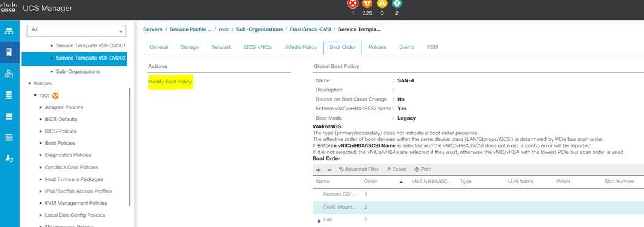Click the Type column header
The height and width of the screenshot is (227, 644).
[x=466, y=182]
